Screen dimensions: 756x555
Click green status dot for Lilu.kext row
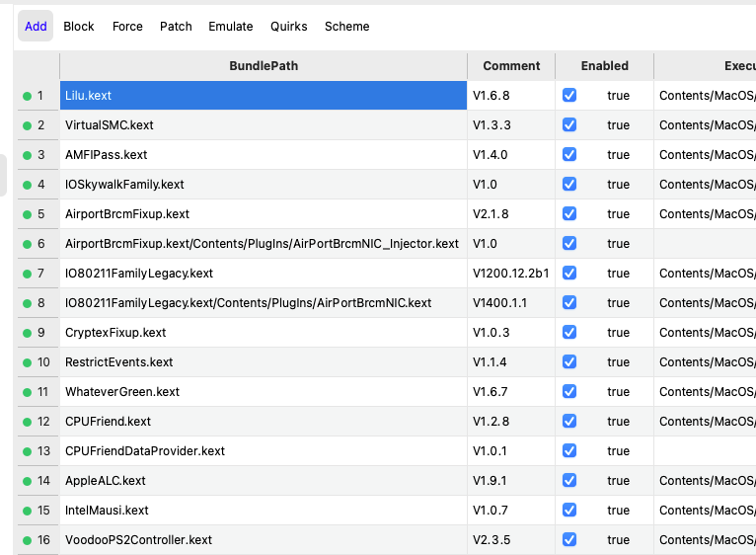27,96
